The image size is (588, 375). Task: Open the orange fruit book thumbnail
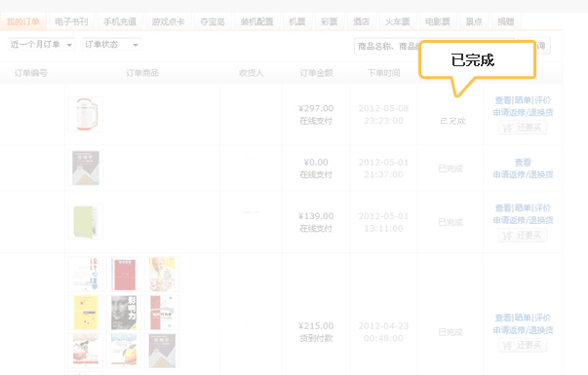(124, 351)
